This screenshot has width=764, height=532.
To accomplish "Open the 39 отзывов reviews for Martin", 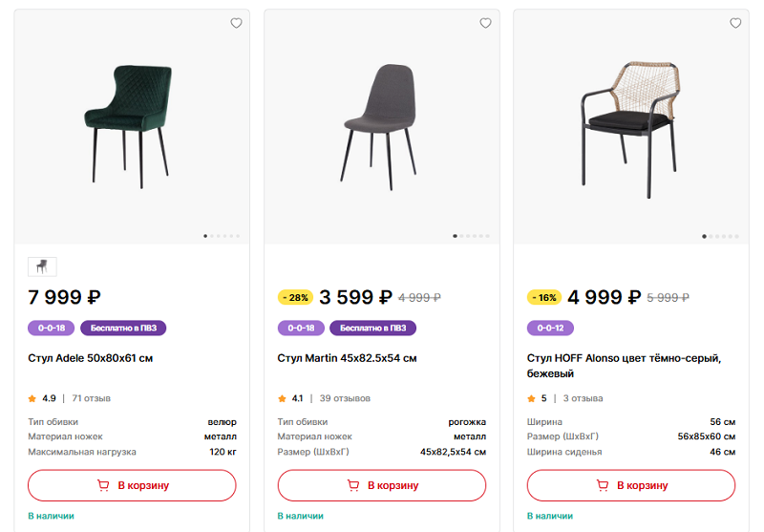I will click(x=345, y=398).
